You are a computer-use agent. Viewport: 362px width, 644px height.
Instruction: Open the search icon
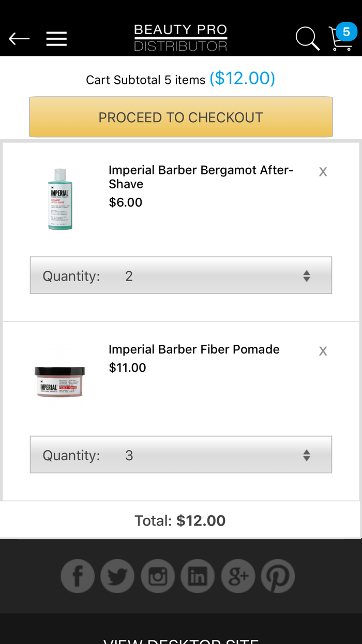coord(307,38)
